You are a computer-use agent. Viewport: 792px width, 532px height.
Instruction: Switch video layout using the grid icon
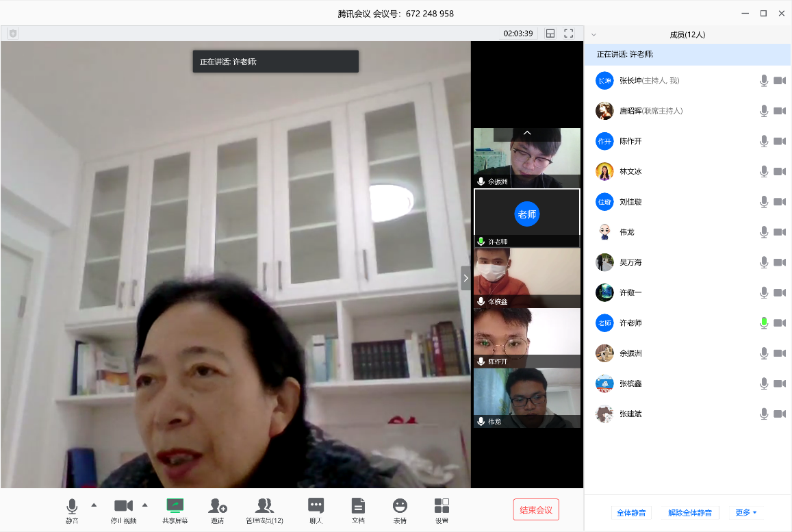pyautogui.click(x=550, y=33)
